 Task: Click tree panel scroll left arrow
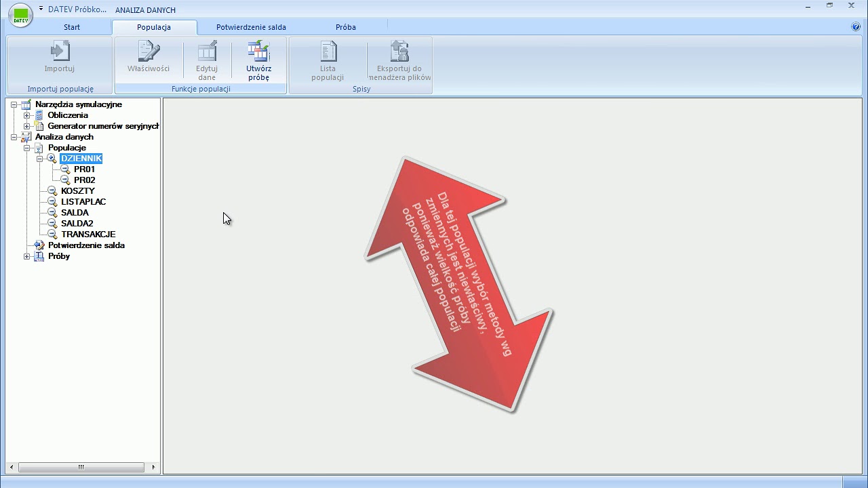11,467
